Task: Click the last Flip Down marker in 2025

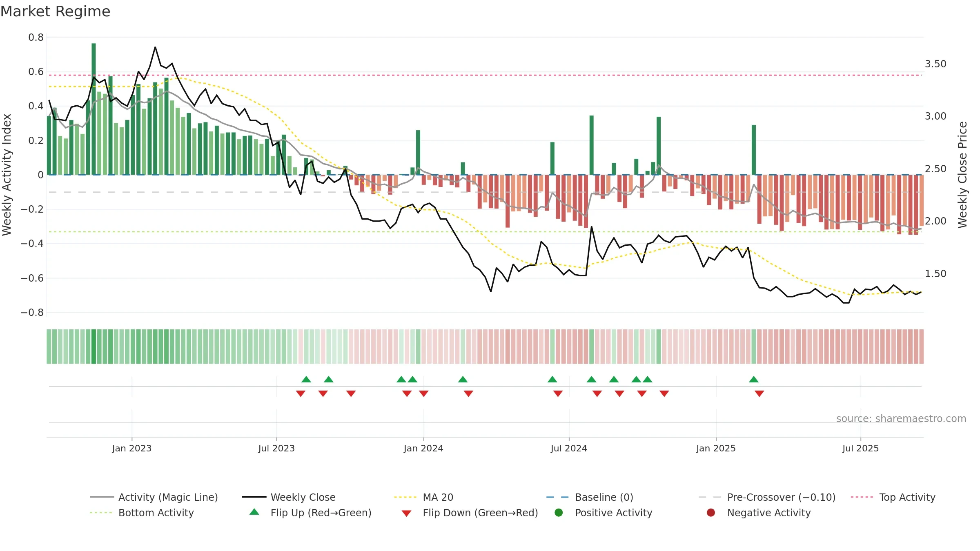Action: 759,393
